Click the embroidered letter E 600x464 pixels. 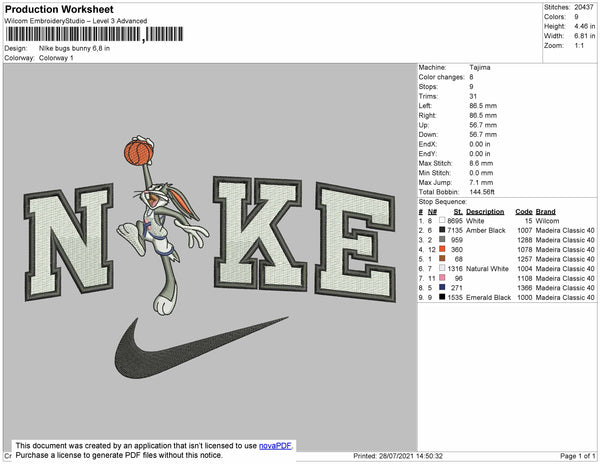coord(355,242)
